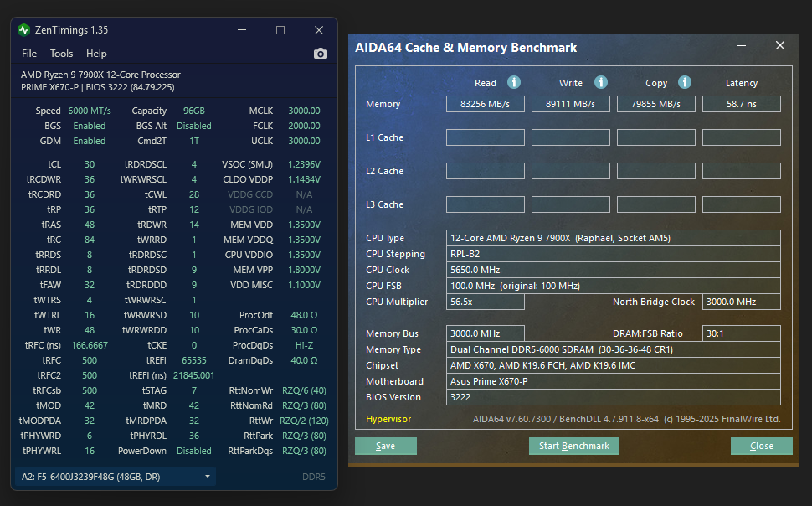Click the Memory Copy field 79855 MB/s
The image size is (812, 506).
point(656,104)
